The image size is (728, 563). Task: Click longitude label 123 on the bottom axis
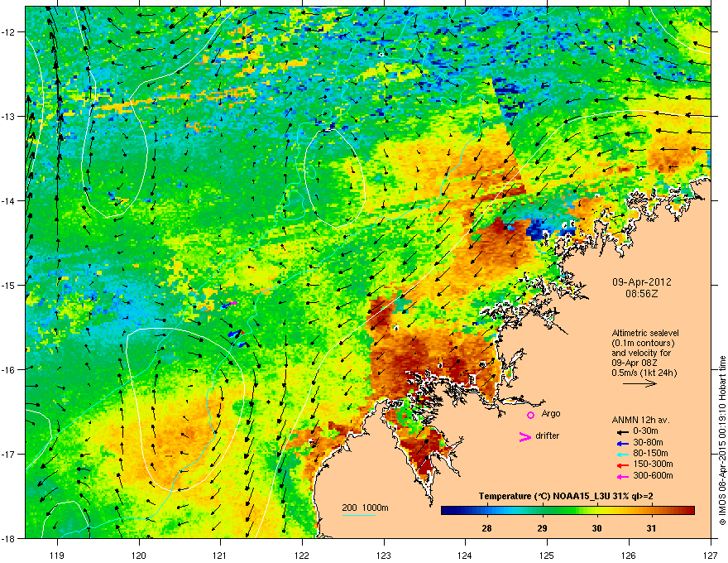click(384, 555)
